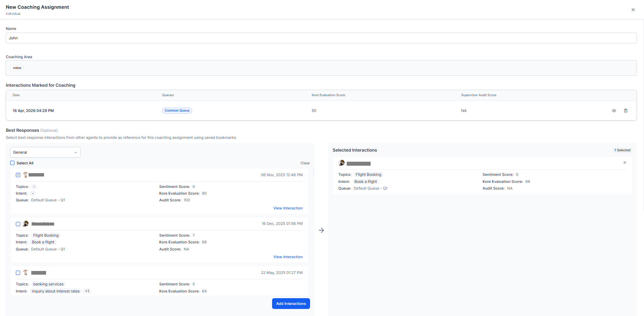Check the 22 May 2025 interaction checkbox
644x316 pixels.
click(x=18, y=273)
